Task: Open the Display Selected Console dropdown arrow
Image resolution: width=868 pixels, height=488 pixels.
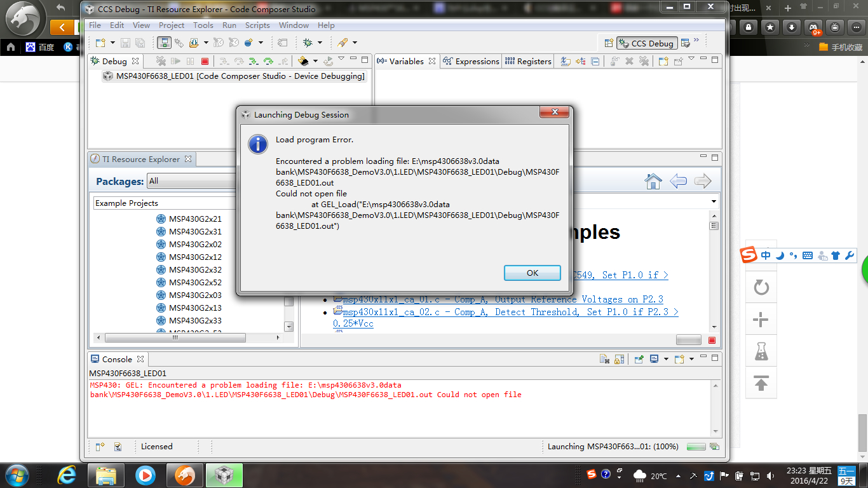Action: pyautogui.click(x=666, y=359)
